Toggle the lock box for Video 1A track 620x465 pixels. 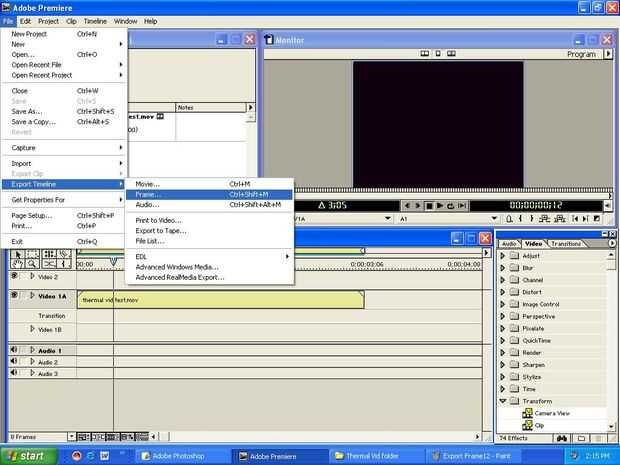pos(24,295)
